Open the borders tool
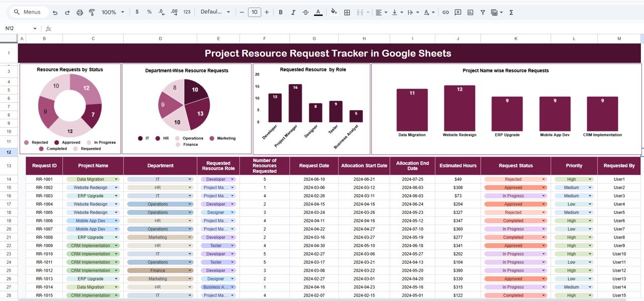 click(347, 12)
